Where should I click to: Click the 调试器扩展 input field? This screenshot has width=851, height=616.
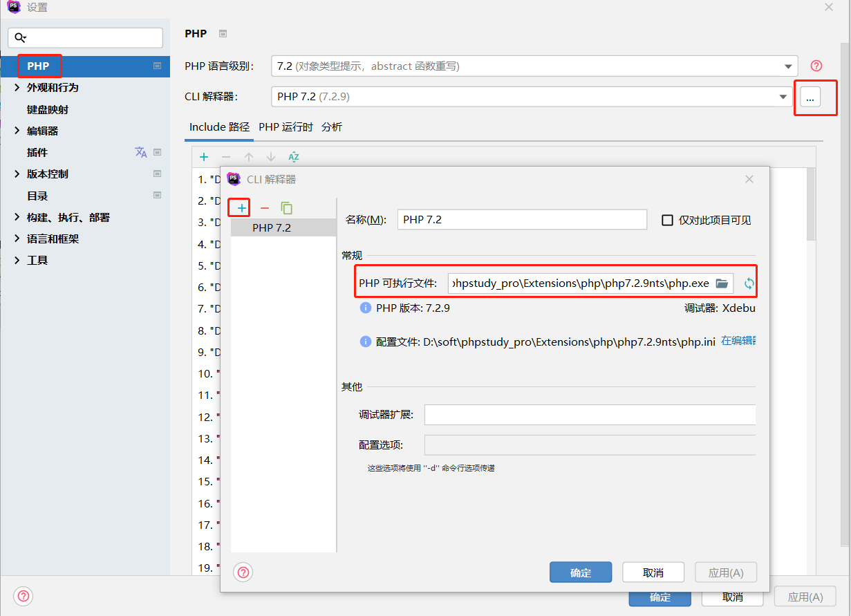[589, 415]
